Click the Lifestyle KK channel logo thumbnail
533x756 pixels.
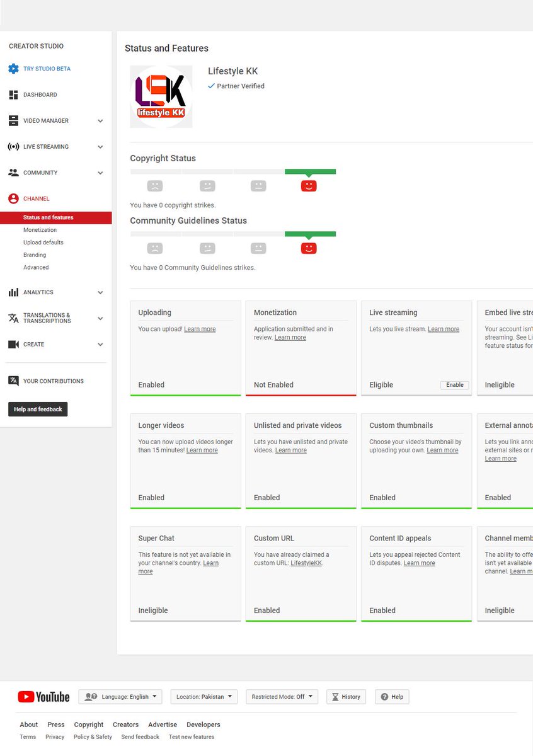click(161, 97)
